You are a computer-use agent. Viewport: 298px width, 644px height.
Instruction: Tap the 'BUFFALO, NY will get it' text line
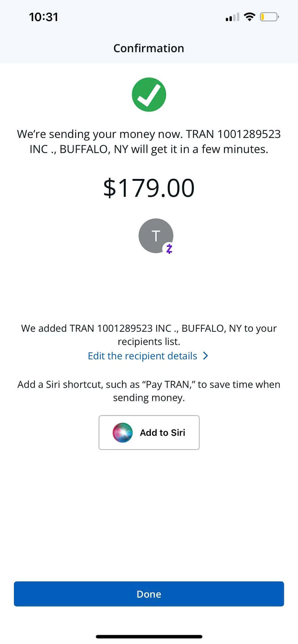click(149, 149)
